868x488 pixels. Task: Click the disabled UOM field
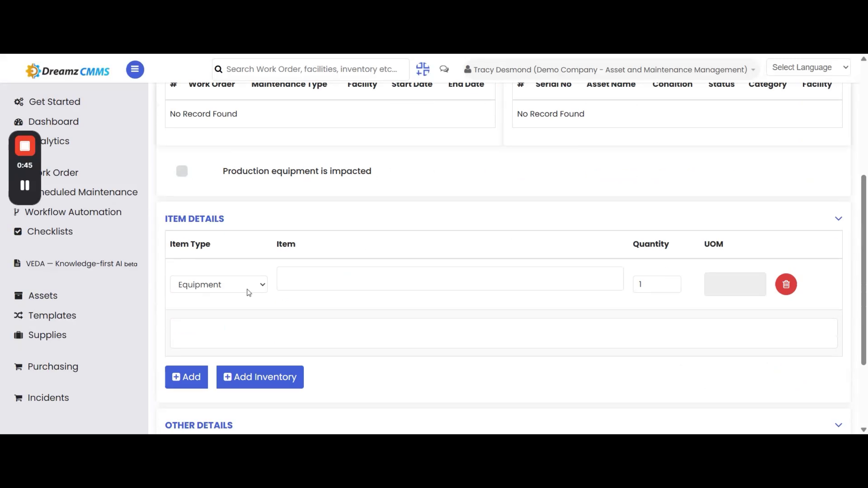point(735,284)
